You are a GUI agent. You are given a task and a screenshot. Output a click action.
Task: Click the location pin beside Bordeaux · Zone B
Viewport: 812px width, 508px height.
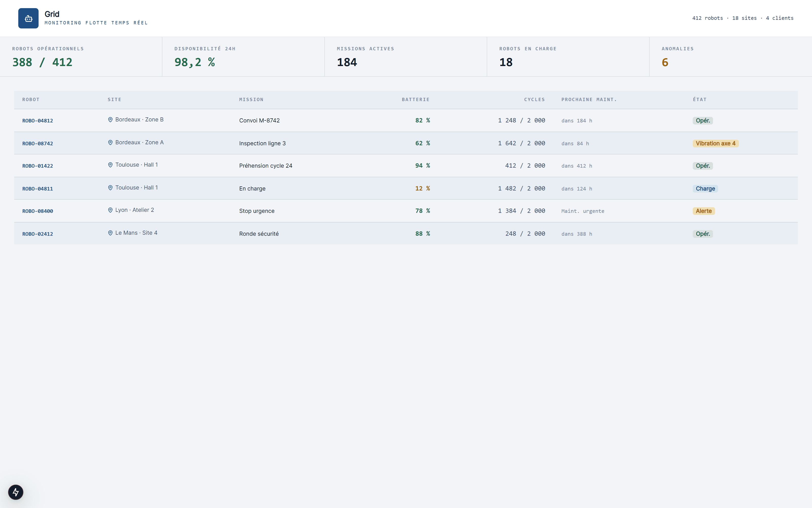tap(110, 120)
